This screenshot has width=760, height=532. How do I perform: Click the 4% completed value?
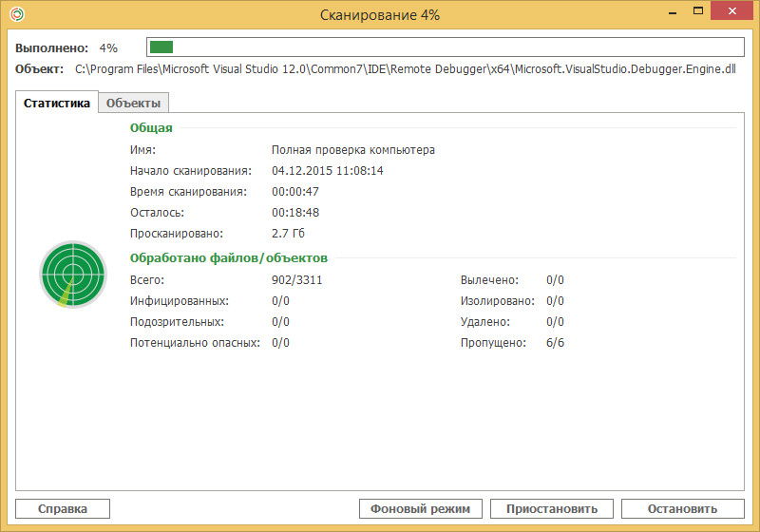[x=108, y=47]
